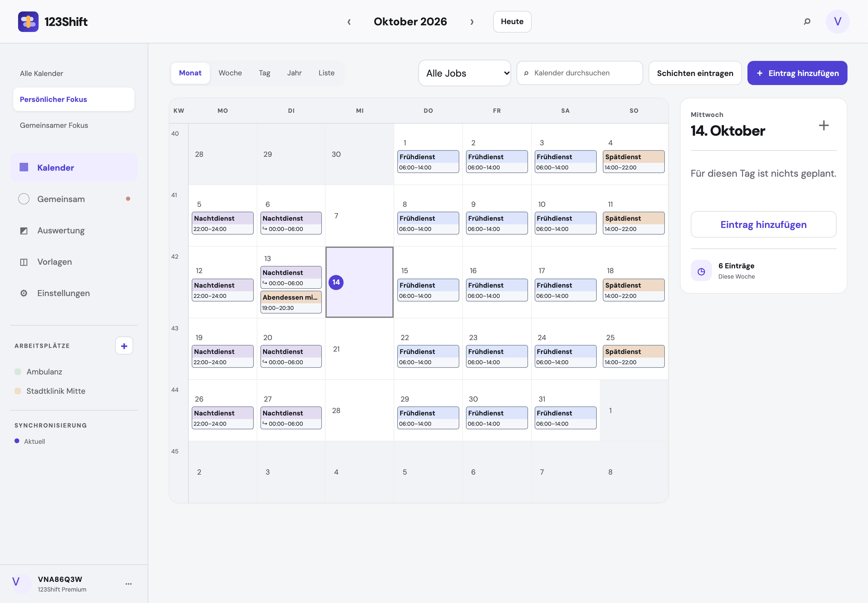This screenshot has height=603, width=868.
Task: Click the Ambulanz color swatch
Action: click(18, 371)
